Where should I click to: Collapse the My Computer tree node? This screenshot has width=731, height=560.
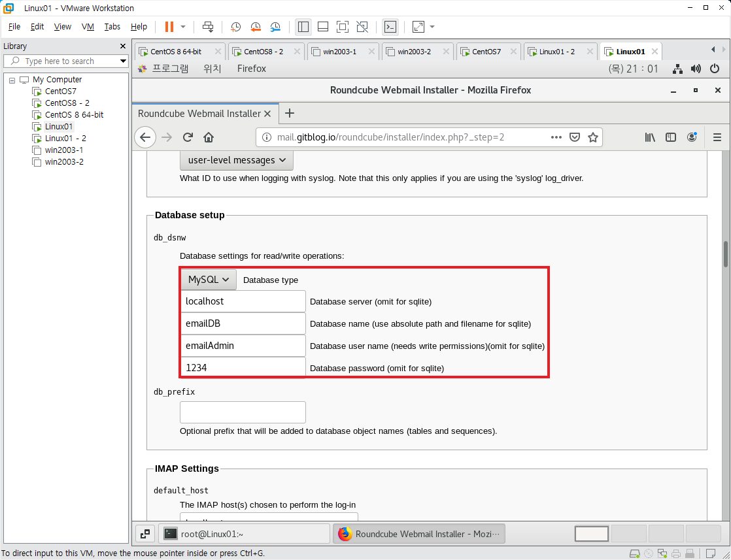(x=12, y=80)
